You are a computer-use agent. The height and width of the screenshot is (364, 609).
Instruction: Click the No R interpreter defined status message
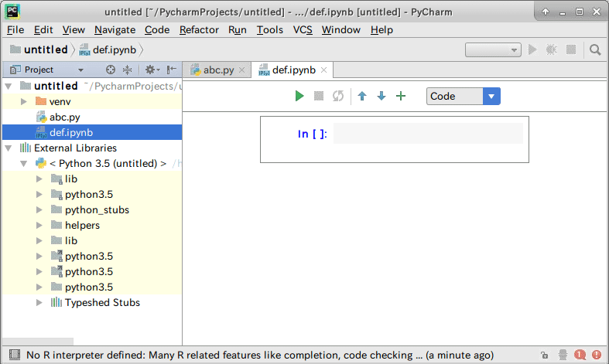[260, 355]
